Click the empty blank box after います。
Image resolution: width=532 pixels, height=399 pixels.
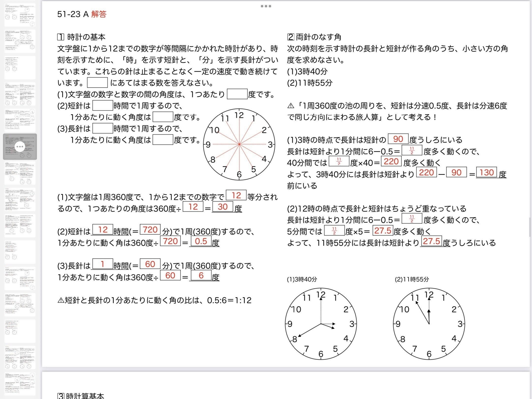coord(97,83)
